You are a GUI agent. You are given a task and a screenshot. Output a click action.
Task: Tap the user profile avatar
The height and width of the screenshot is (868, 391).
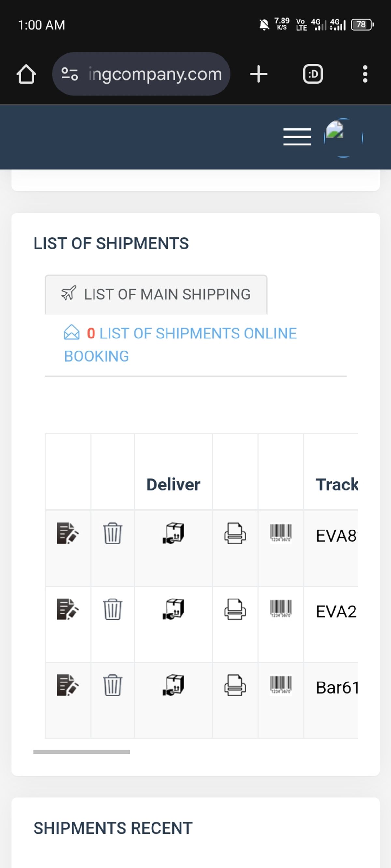coord(343,137)
